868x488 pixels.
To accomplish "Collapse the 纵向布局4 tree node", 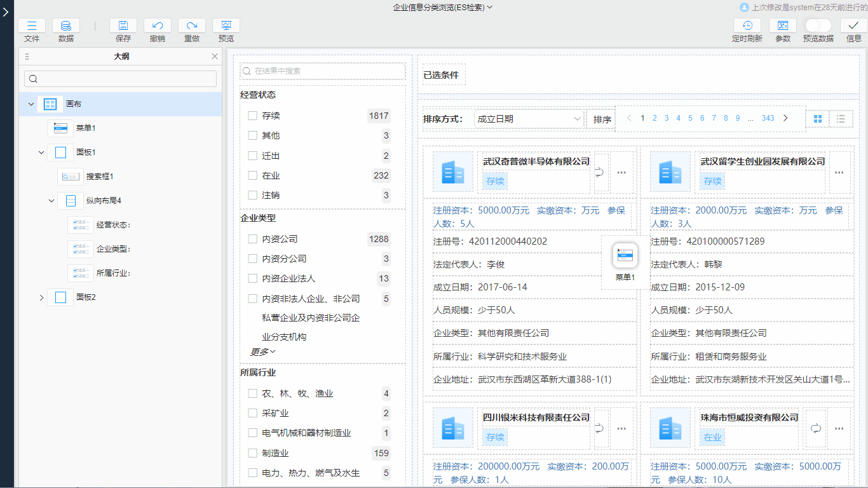I will tap(52, 201).
